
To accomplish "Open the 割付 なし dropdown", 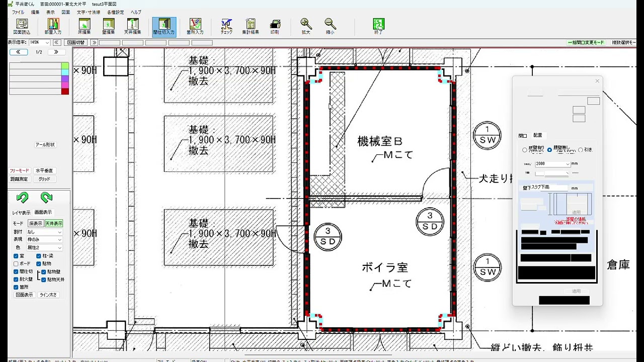I will [44, 232].
